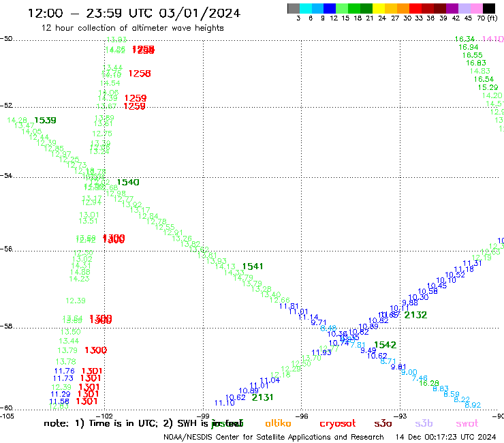The height and width of the screenshot is (443, 504).
Task: Click the time marker '2132'
Action: [x=415, y=315]
